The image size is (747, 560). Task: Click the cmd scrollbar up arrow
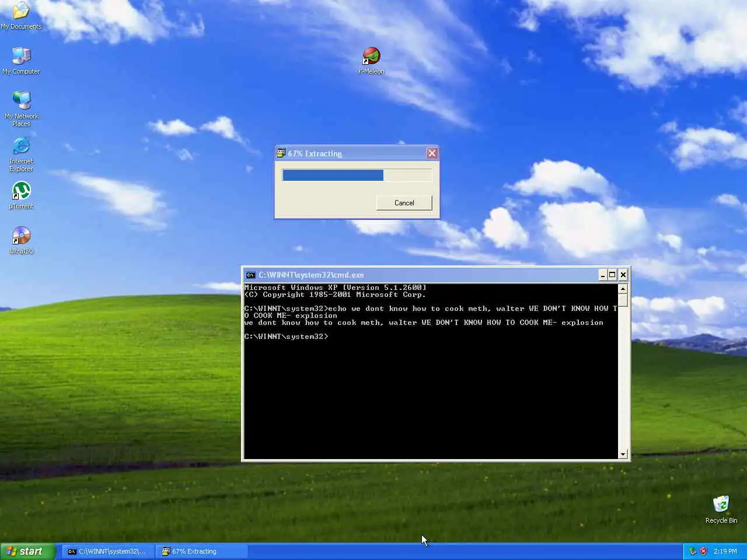tap(623, 289)
